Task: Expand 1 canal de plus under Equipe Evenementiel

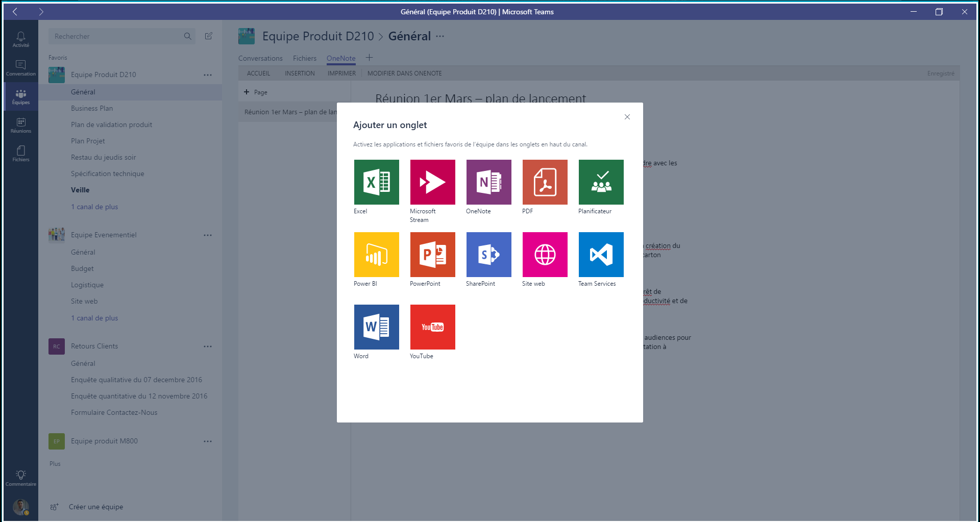Action: pyautogui.click(x=94, y=318)
